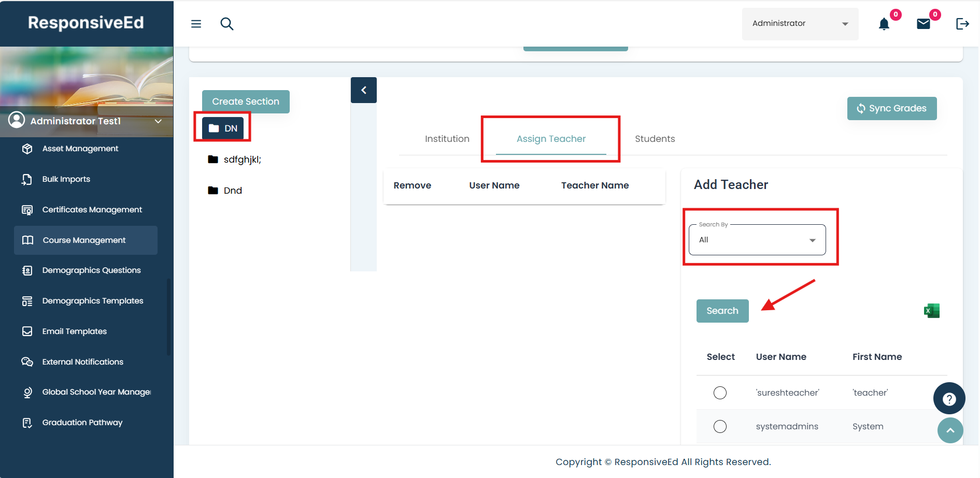The image size is (980, 478).
Task: Open the mail messages icon
Action: click(924, 24)
